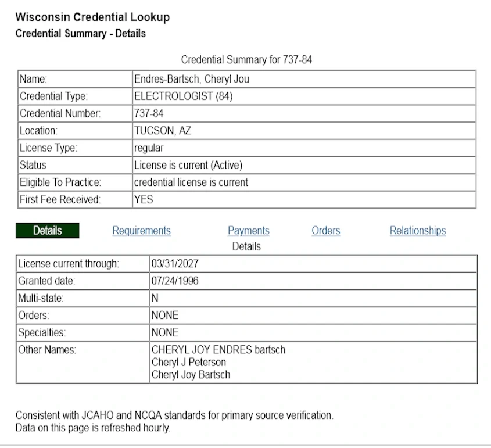Click the Multi-state value N

pos(155,298)
